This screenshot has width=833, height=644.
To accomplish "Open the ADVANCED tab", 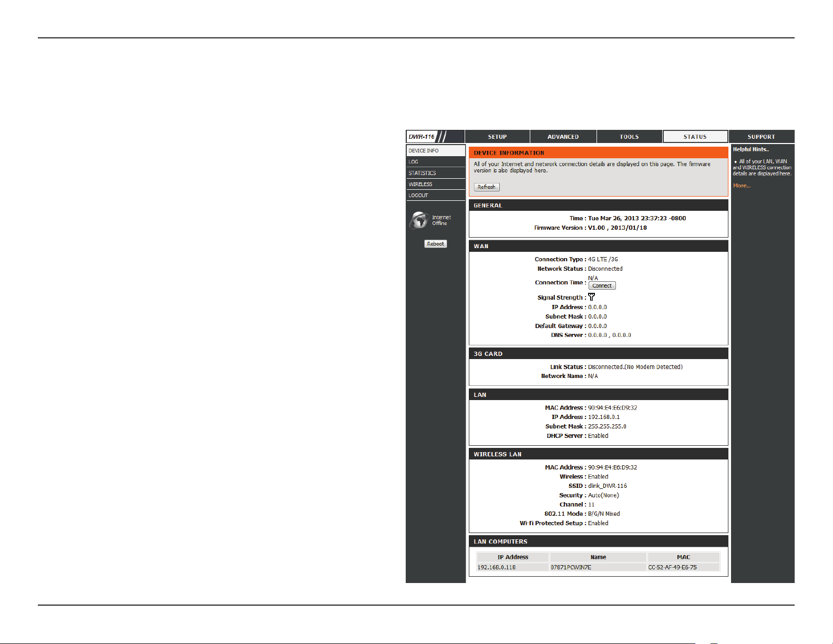I will (x=563, y=137).
